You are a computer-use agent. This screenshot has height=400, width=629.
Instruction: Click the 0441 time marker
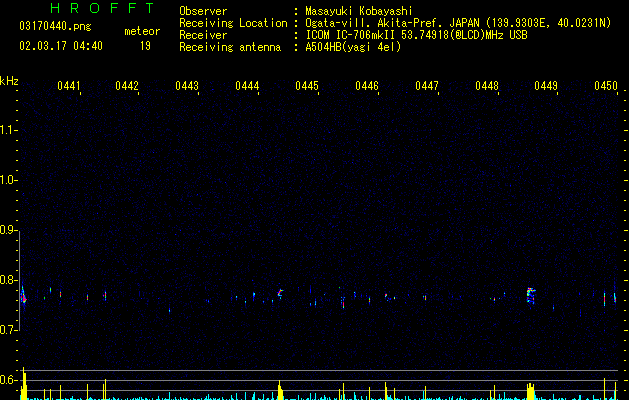click(68, 86)
